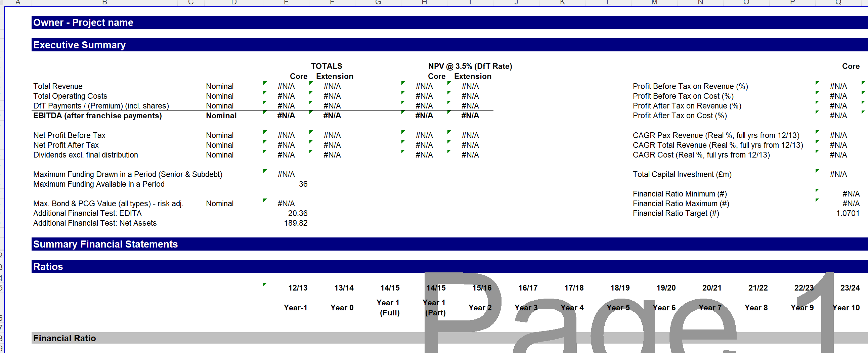
Task: Click the column K header
Action: 562,3
